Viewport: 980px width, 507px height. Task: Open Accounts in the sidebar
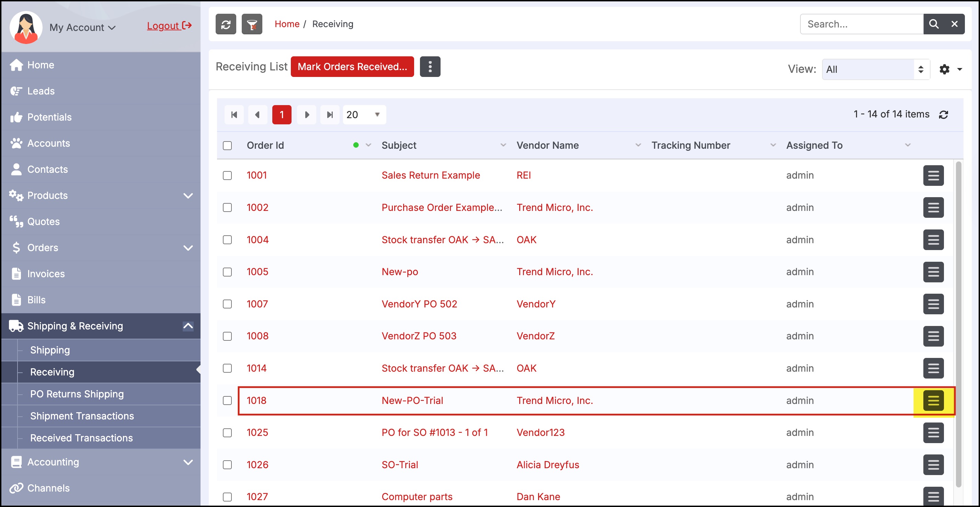coord(100,144)
